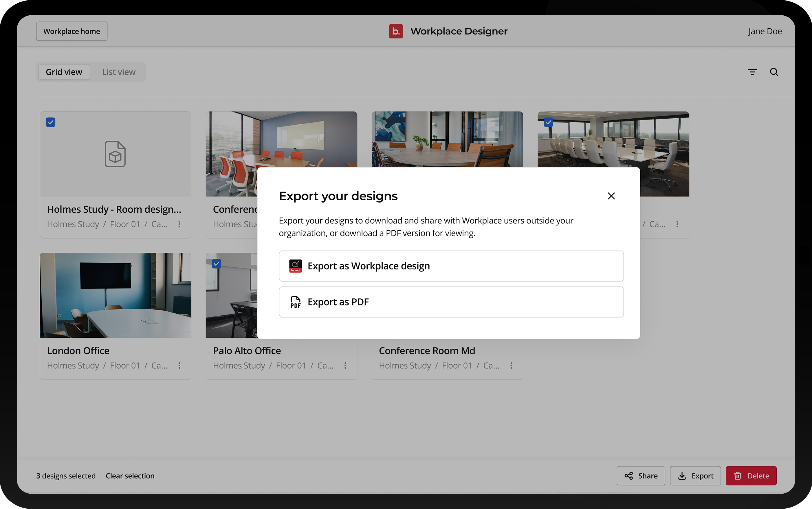Close the Export your designs dialog
This screenshot has width=812, height=509.
coord(611,196)
